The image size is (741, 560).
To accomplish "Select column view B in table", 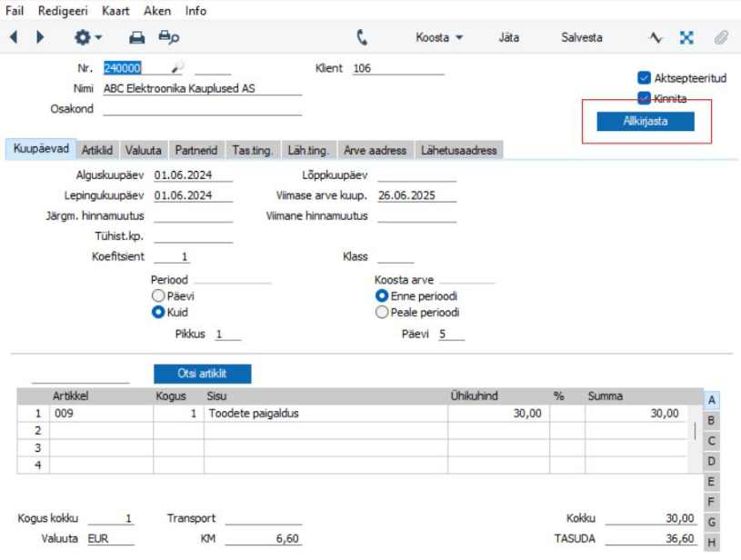I will [x=711, y=420].
